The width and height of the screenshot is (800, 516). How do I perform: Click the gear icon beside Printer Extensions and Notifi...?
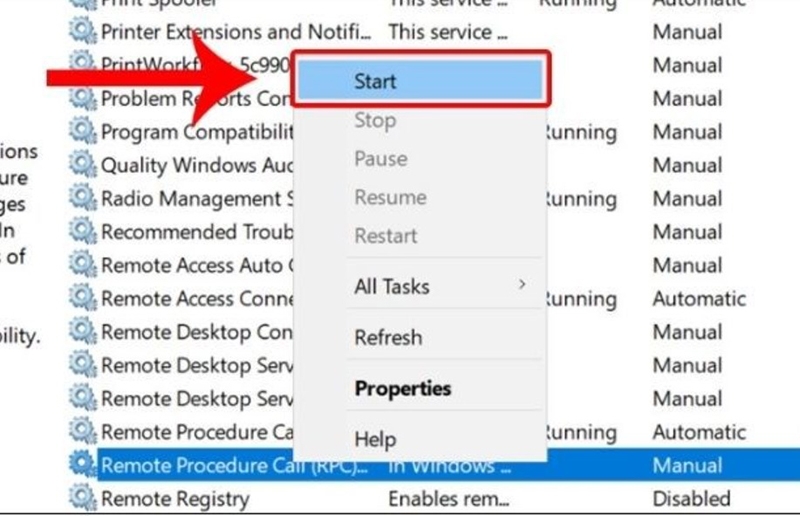82,31
